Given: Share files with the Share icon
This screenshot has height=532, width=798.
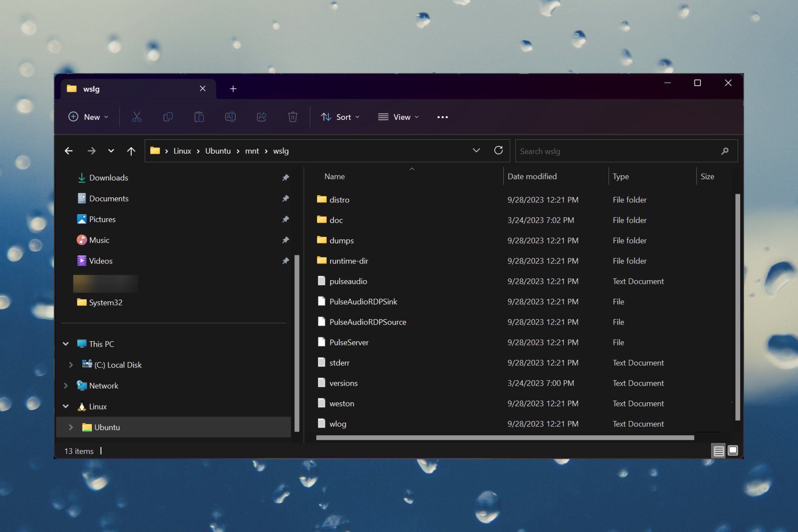Looking at the screenshot, I should [x=262, y=117].
